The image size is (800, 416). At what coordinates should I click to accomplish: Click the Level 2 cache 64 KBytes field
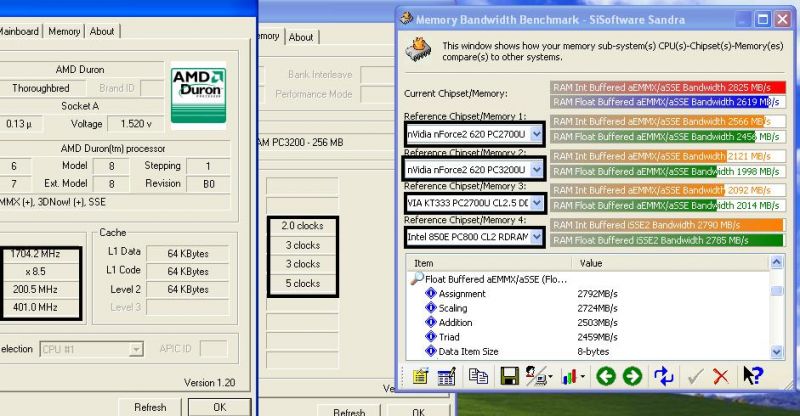pyautogui.click(x=188, y=289)
